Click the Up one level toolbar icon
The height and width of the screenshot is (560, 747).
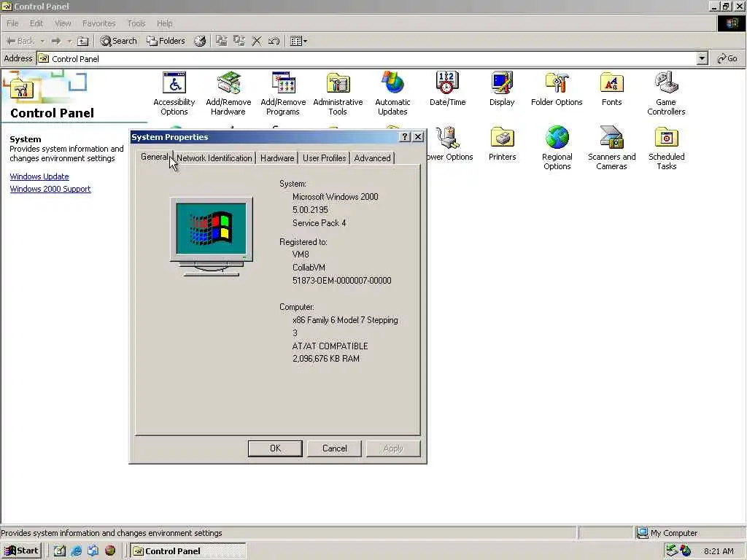83,42
